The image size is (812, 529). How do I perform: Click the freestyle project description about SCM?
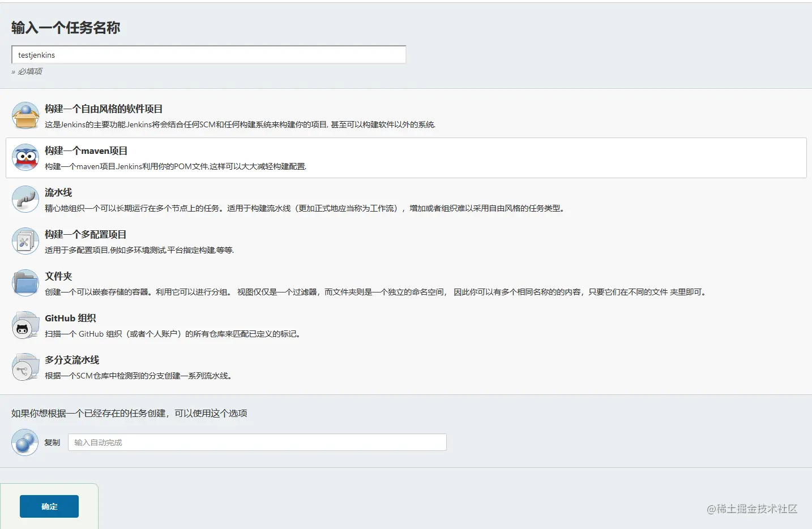pyautogui.click(x=240, y=125)
